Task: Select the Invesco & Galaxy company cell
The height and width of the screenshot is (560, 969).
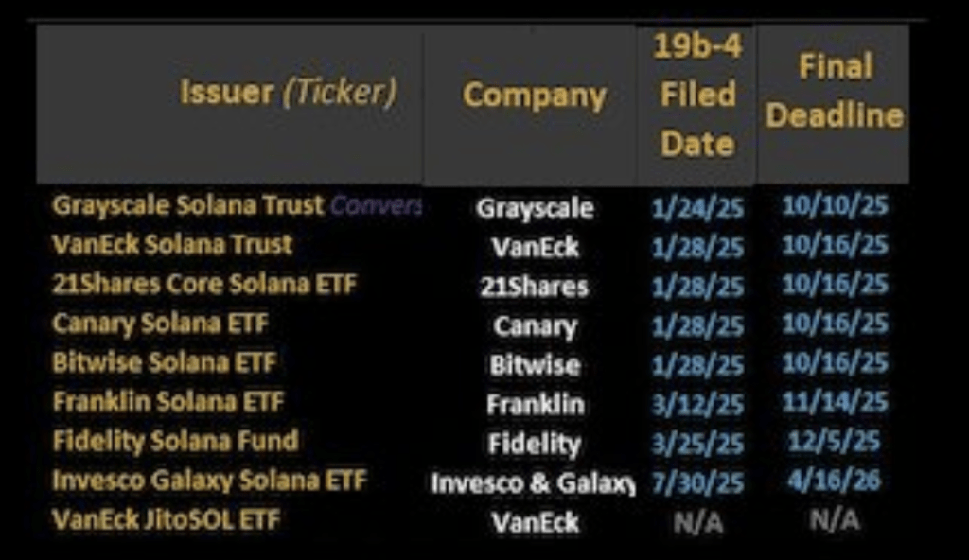Action: tap(533, 482)
